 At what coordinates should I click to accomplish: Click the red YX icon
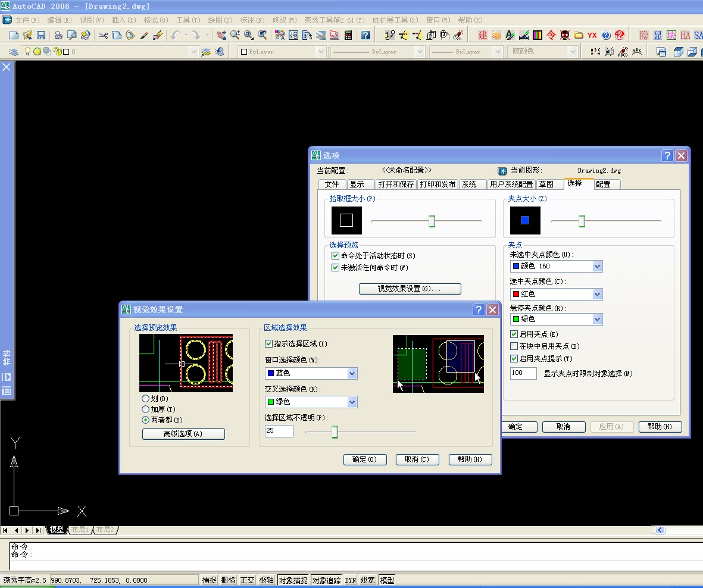click(x=592, y=35)
